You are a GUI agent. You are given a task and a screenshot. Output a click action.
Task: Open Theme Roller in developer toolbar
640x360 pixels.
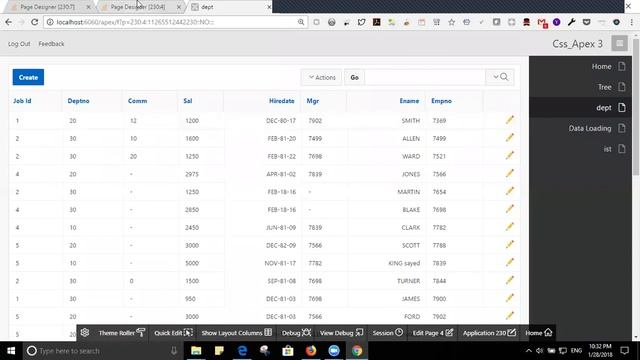(122, 333)
